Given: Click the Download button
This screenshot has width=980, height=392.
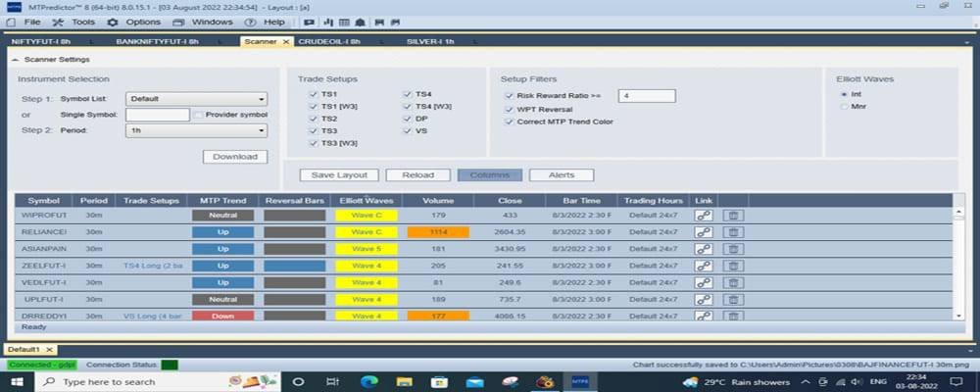Looking at the screenshot, I should pos(235,157).
